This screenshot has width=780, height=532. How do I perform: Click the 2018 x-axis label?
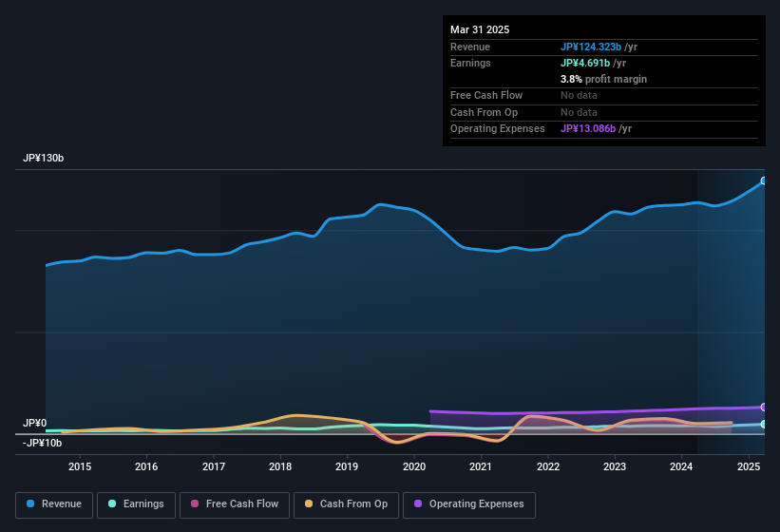point(280,466)
